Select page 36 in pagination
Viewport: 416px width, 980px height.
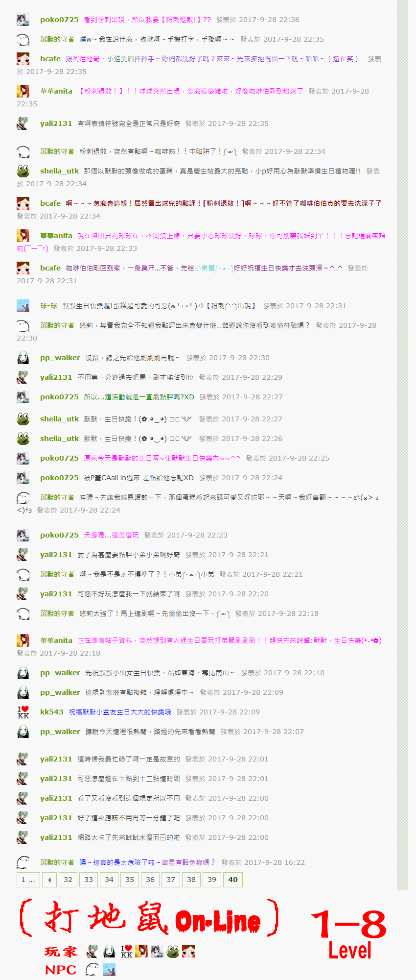[x=150, y=880]
